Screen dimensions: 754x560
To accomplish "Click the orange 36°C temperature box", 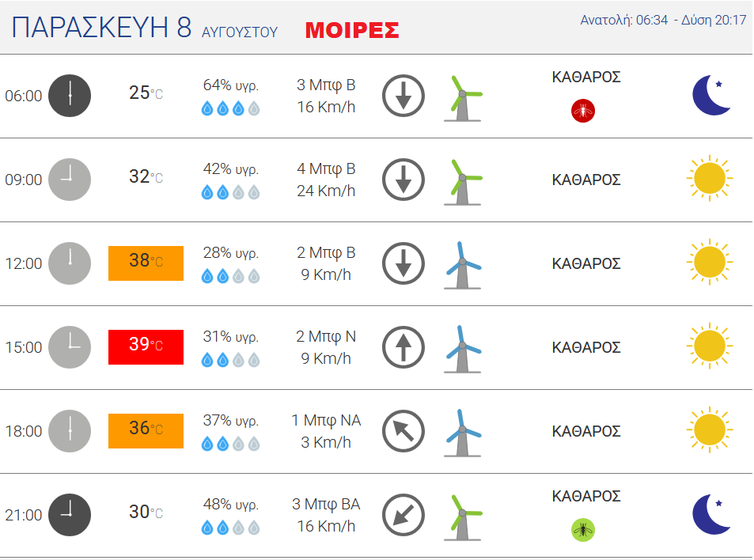I will pyautogui.click(x=146, y=431).
